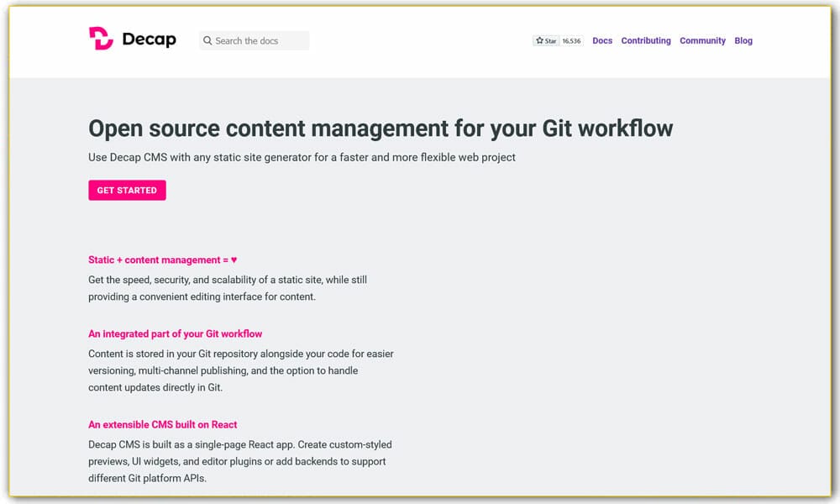Click the magnifying glass icon in search bar
The height and width of the screenshot is (504, 840).
pos(207,40)
